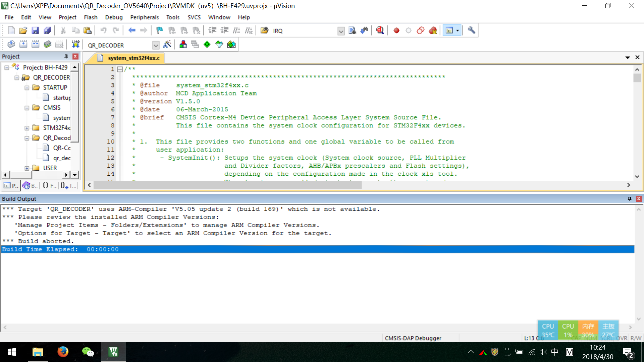644x362 pixels.
Task: Open the Flash menu
Action: (x=91, y=17)
